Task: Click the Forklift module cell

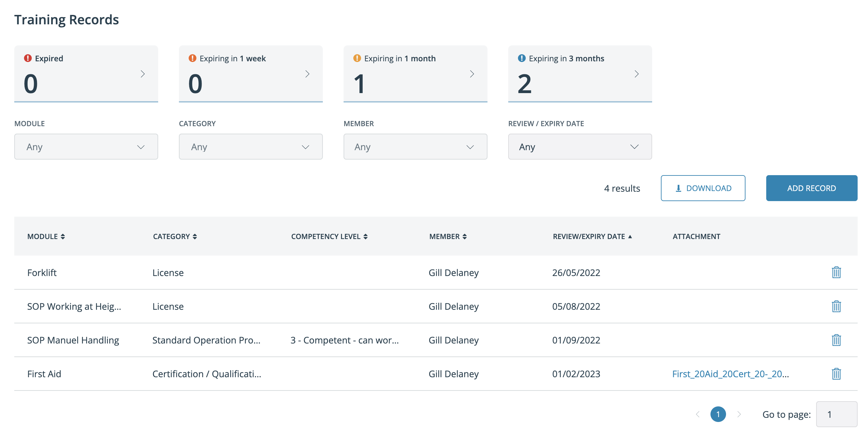Action: click(x=42, y=272)
